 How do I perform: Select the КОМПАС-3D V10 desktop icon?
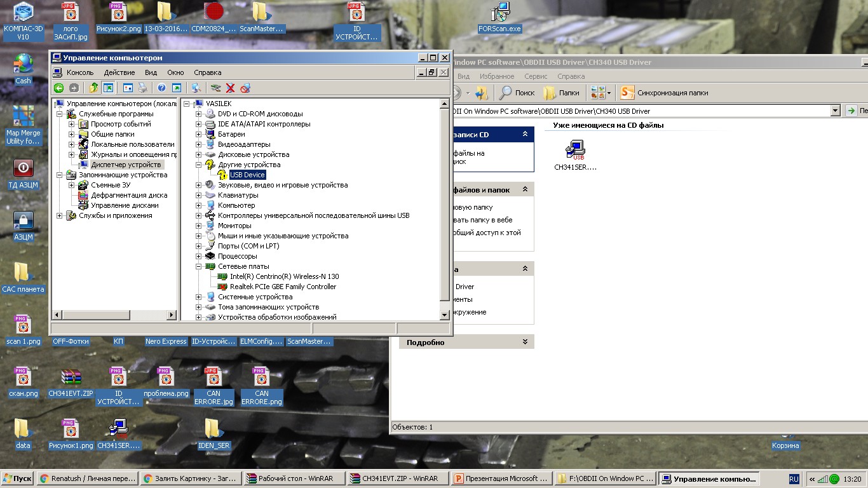23,20
